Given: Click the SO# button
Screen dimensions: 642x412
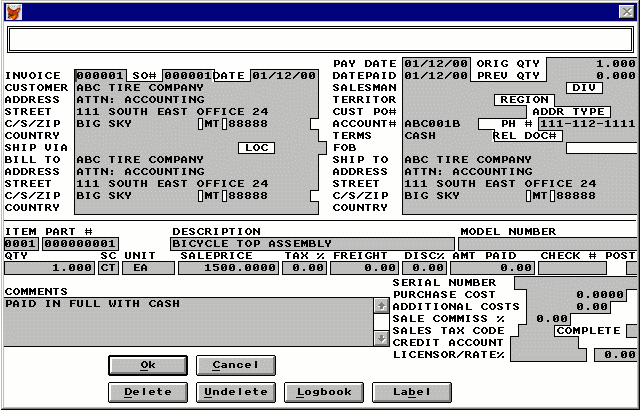Looking at the screenshot, I should coord(145,76).
